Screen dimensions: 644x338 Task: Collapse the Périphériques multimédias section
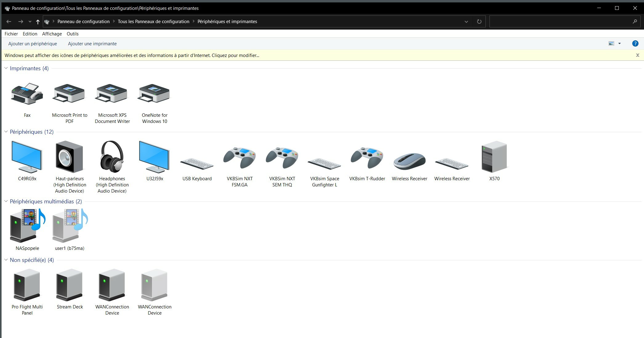point(6,201)
